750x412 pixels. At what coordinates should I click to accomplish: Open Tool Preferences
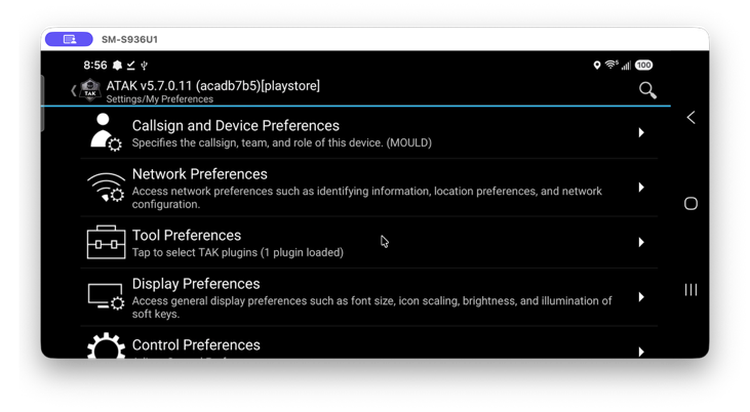[369, 243]
